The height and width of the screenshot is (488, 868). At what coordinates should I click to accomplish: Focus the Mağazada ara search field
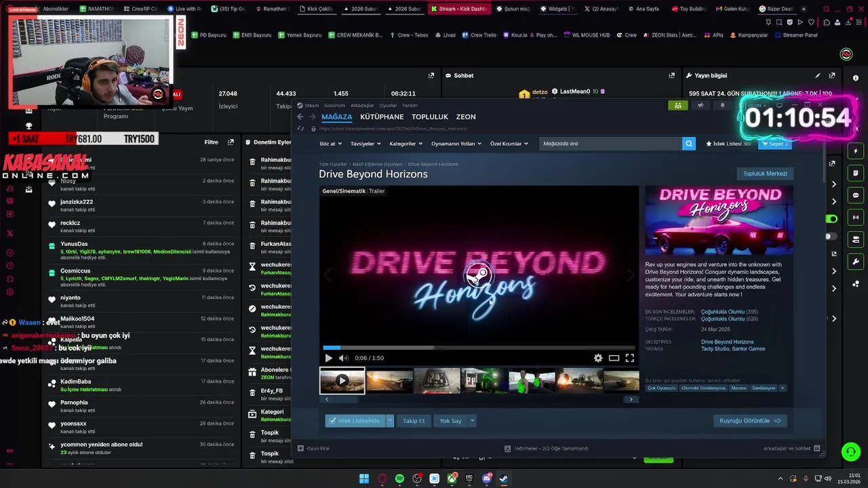tap(610, 144)
